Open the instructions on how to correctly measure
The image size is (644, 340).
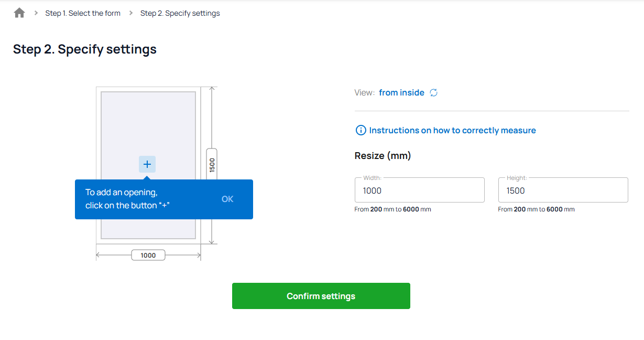[x=452, y=130]
